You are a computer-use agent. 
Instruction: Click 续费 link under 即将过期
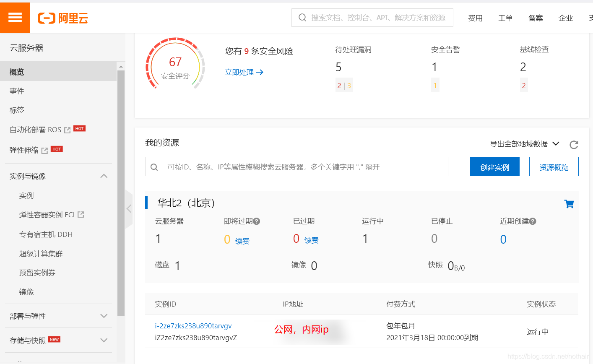pos(242,241)
